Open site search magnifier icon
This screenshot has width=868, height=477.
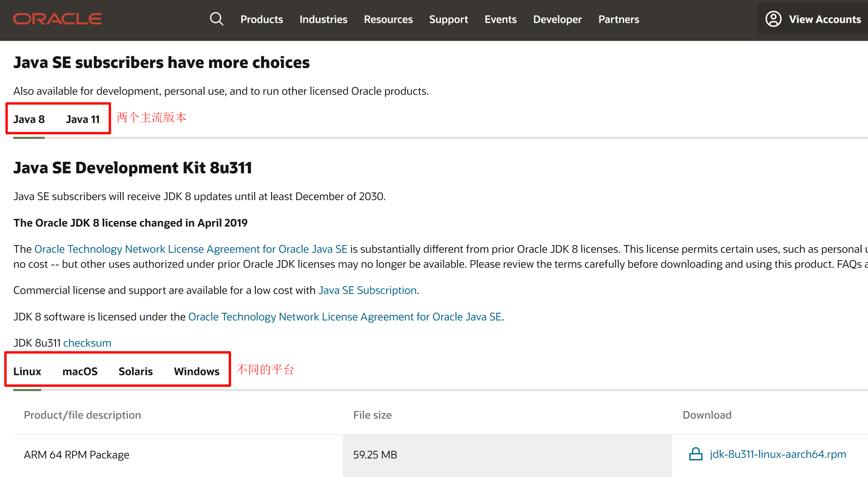click(x=216, y=19)
